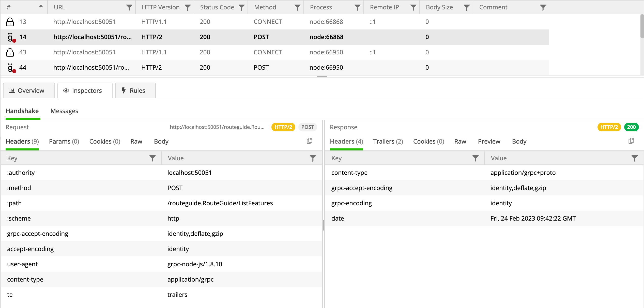Click the gRPC icon on request row 44
Image resolution: width=644 pixels, height=308 pixels.
coord(11,67)
